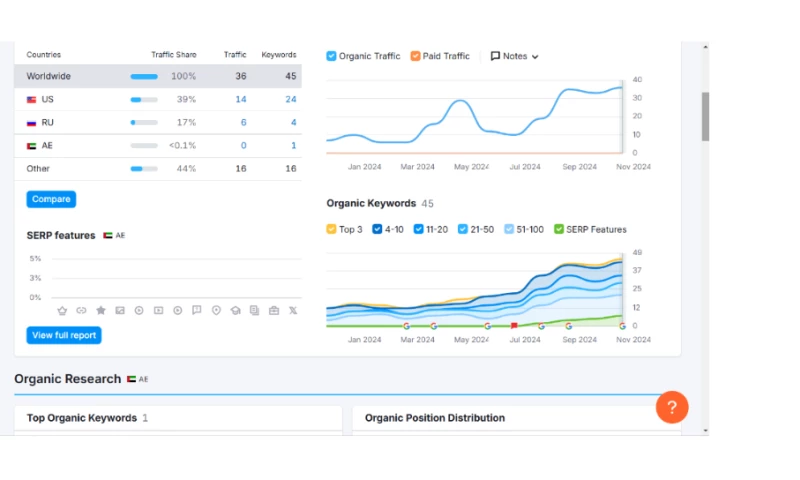Open the US traffic value 14 link
This screenshot has width=800, height=480.
[241, 99]
